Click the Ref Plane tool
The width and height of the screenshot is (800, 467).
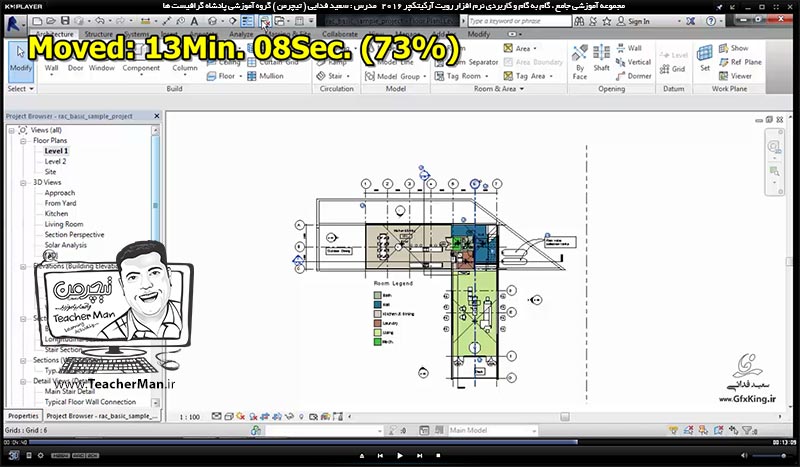click(x=740, y=62)
